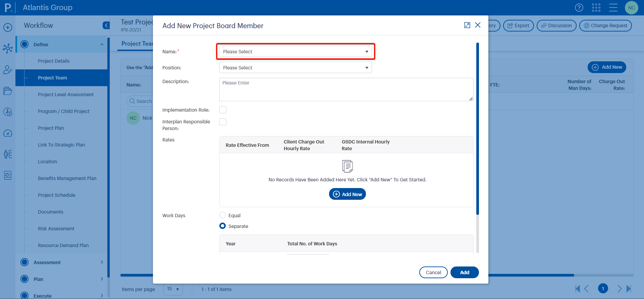Screen dimensions: 644x299
Task: Open Documents in workflow menu
Action: pyautogui.click(x=50, y=212)
